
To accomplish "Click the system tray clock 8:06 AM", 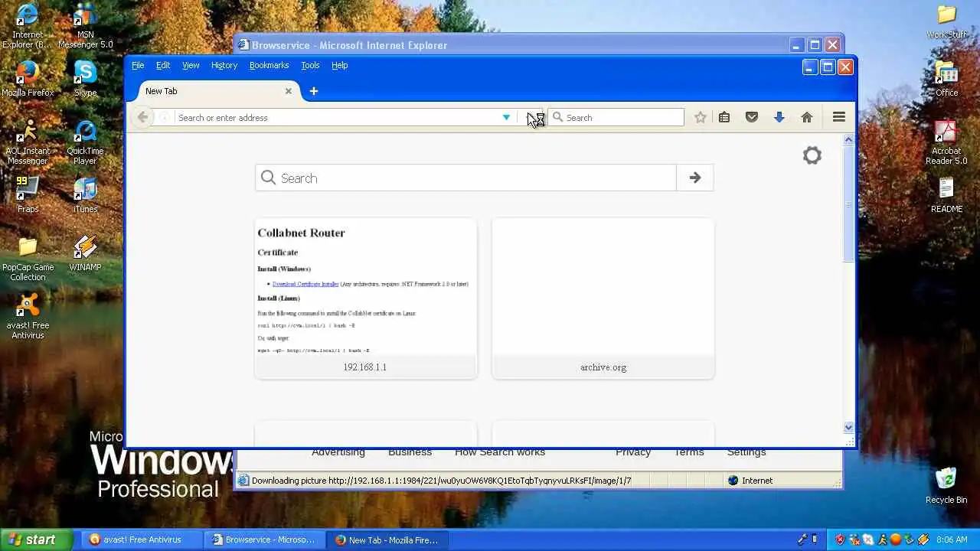I will click(952, 540).
